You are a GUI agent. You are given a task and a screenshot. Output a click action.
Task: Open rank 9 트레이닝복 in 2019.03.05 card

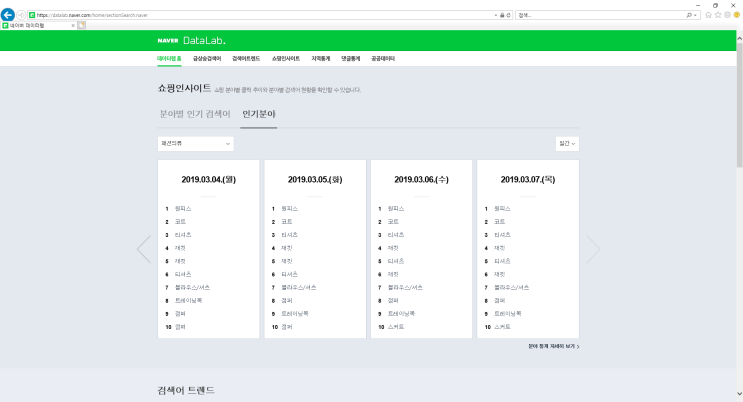click(295, 314)
